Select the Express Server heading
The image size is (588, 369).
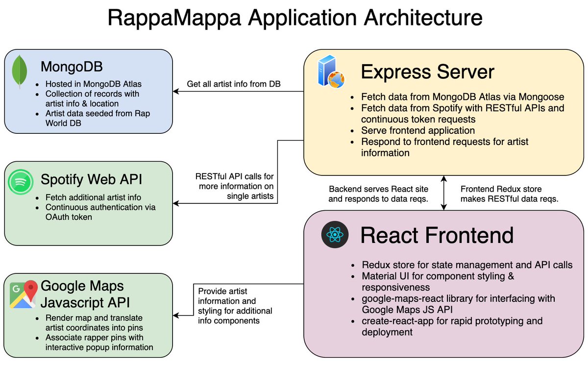(428, 72)
